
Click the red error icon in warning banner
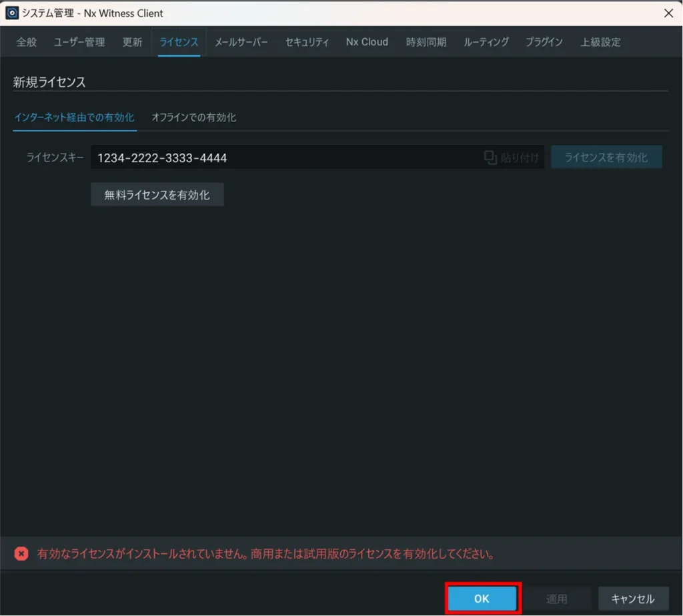pyautogui.click(x=21, y=554)
